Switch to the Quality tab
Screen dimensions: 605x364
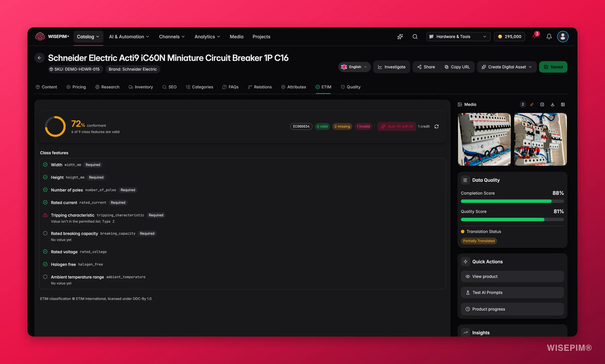click(x=351, y=87)
